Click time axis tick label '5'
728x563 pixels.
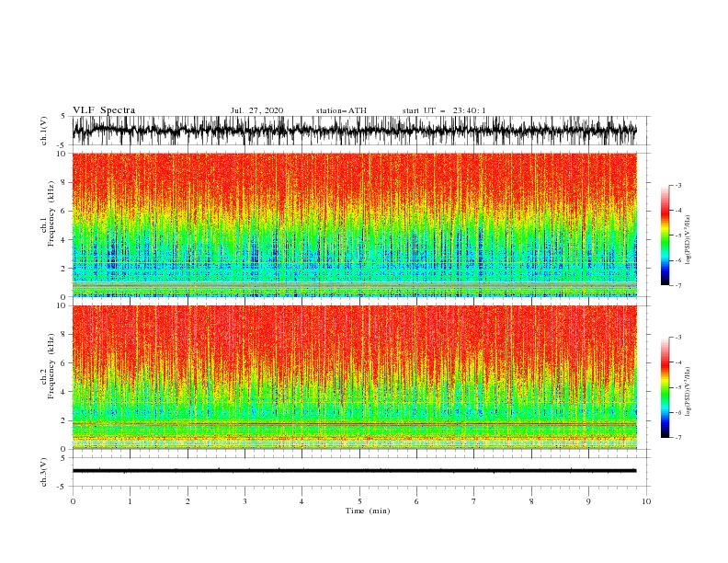click(x=359, y=501)
